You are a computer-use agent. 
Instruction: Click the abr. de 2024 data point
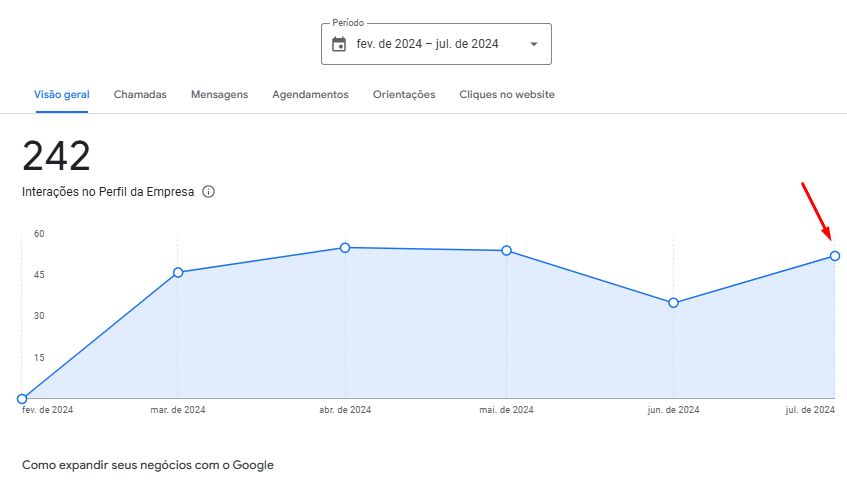pos(345,248)
